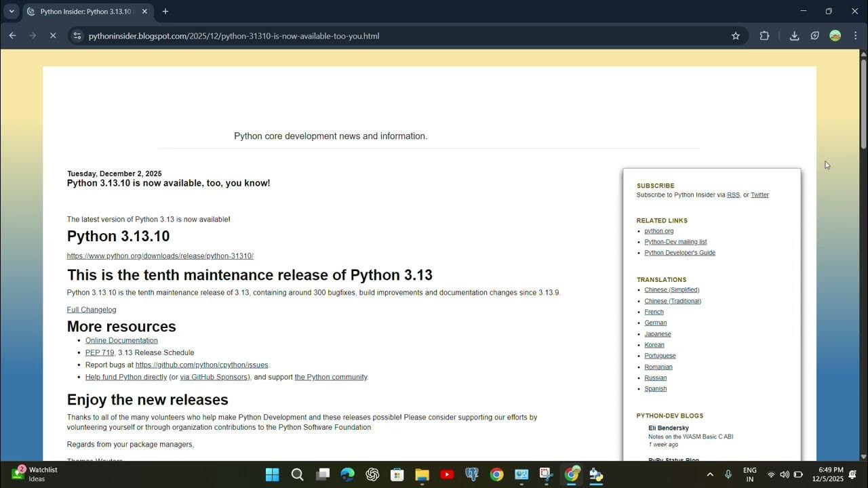Open a new browser tab
Viewport: 868px width, 488px height.
point(165,12)
